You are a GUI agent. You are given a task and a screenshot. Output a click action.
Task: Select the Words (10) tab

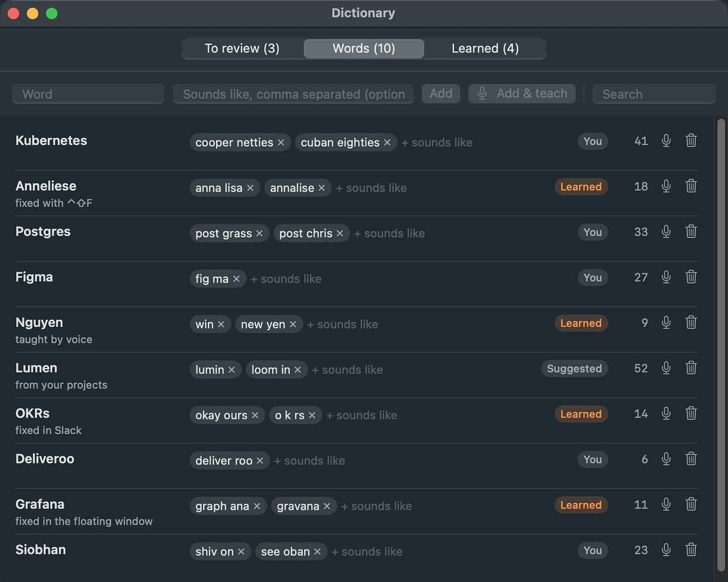364,48
